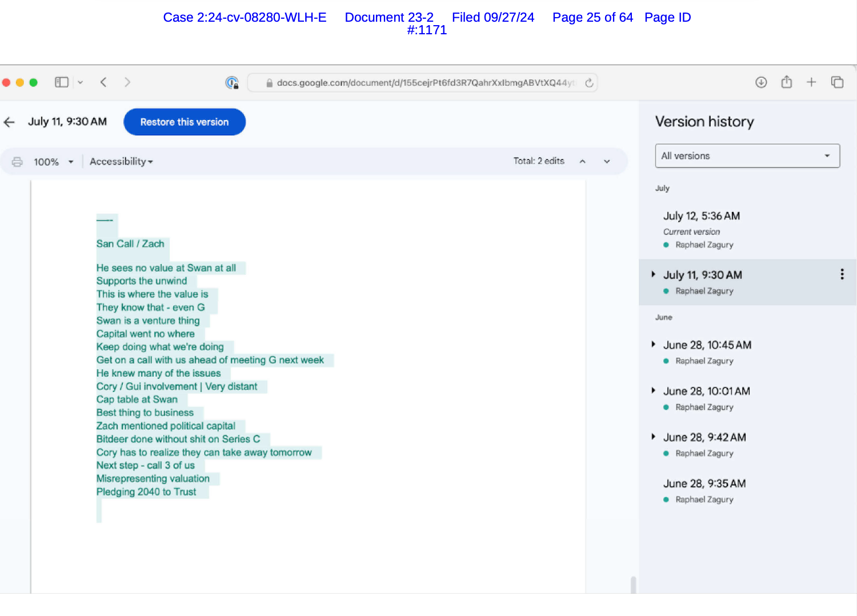Click the line 'He sees no value at Swan at all'
This screenshot has width=857, height=616.
pos(166,268)
